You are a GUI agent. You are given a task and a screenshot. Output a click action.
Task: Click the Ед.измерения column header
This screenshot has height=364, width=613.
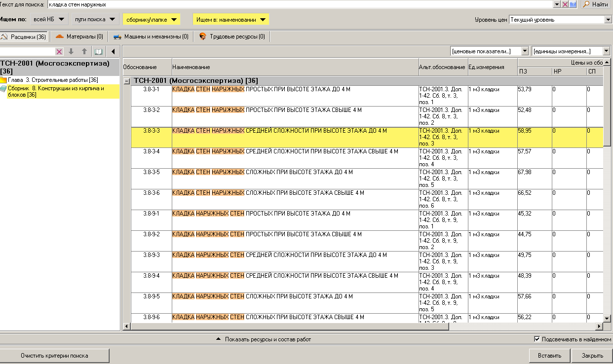click(x=492, y=67)
